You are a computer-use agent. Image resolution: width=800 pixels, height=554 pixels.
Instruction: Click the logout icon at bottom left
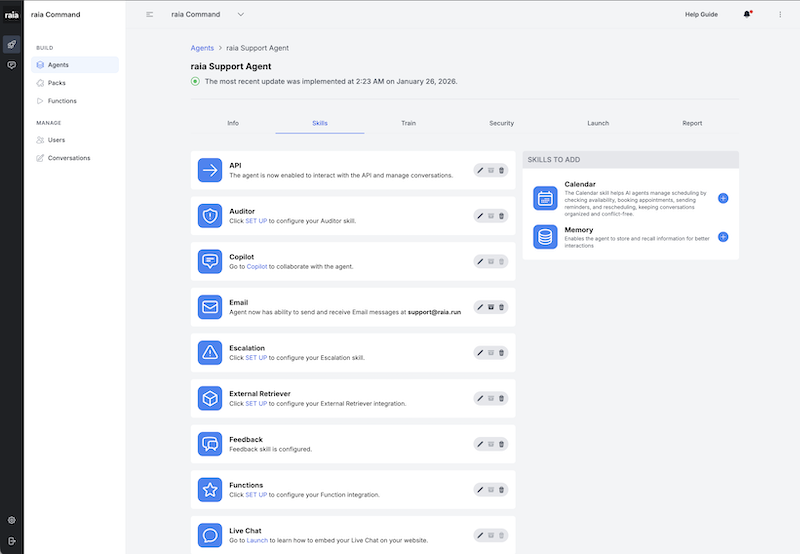(x=11, y=541)
